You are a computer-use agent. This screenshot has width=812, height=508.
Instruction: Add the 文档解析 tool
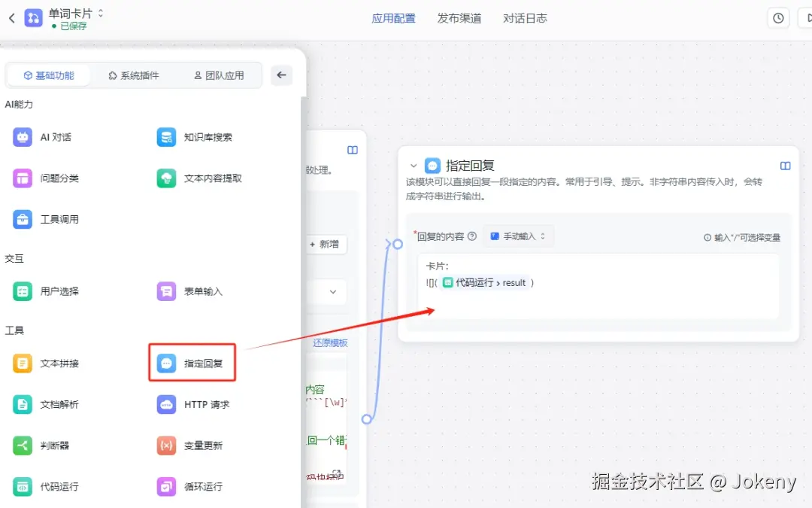click(x=46, y=404)
